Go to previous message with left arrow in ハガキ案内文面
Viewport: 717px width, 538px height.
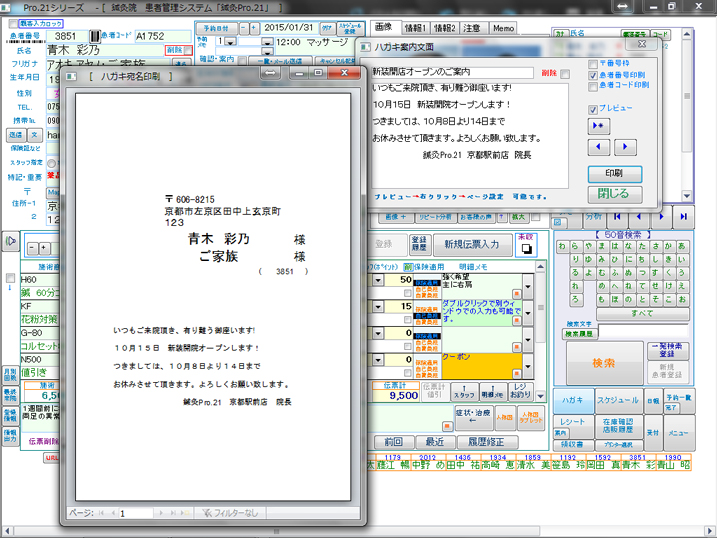[x=598, y=147]
